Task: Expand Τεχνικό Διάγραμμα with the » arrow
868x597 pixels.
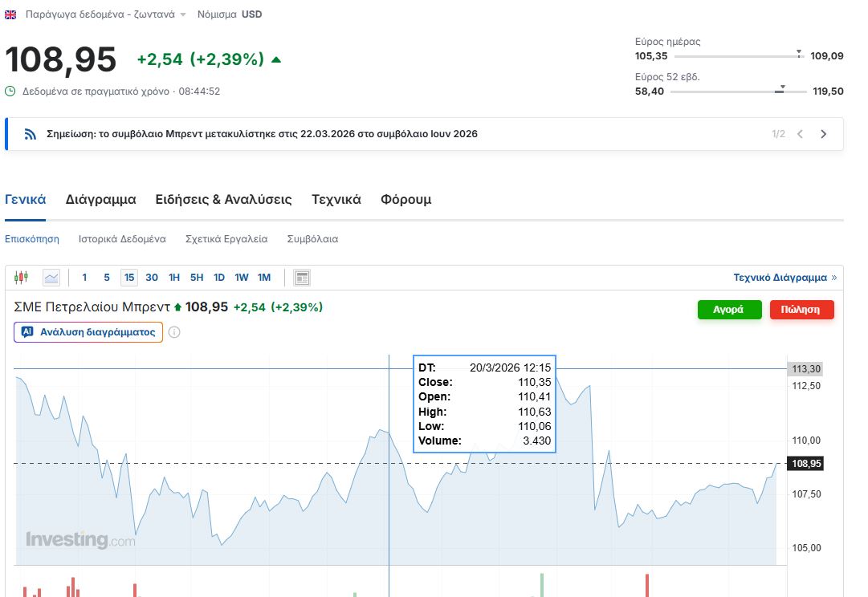Action: point(833,278)
